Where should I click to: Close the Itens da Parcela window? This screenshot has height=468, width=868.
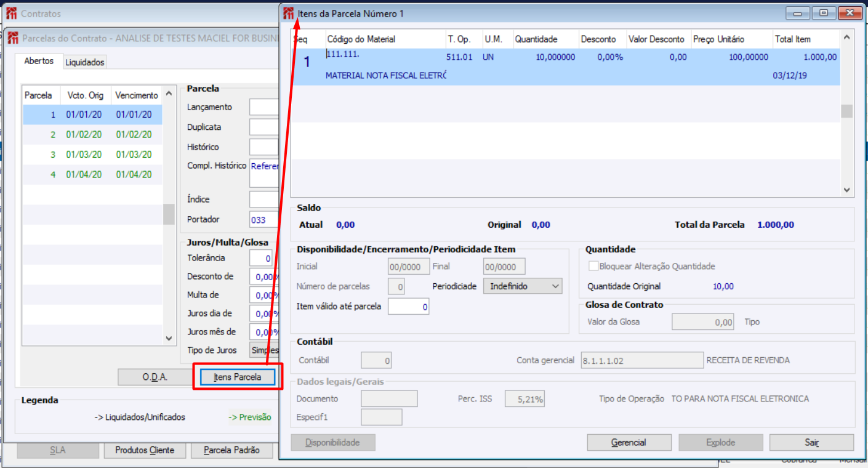850,12
